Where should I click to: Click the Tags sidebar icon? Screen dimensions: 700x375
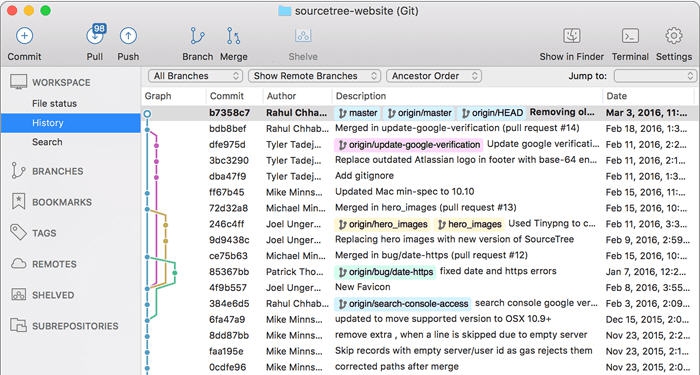pyautogui.click(x=18, y=233)
